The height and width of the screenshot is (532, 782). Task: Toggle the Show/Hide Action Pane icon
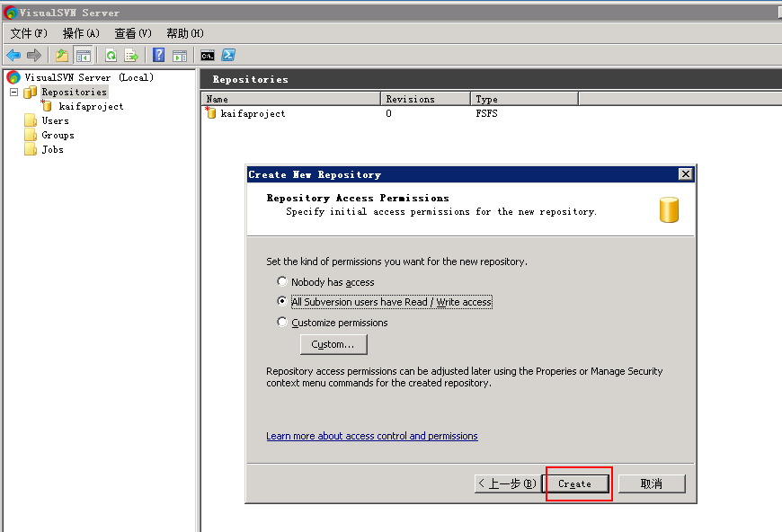coord(180,56)
